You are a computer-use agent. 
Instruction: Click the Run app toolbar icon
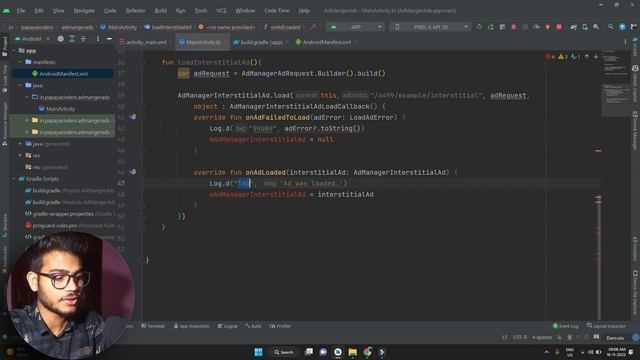point(479,27)
